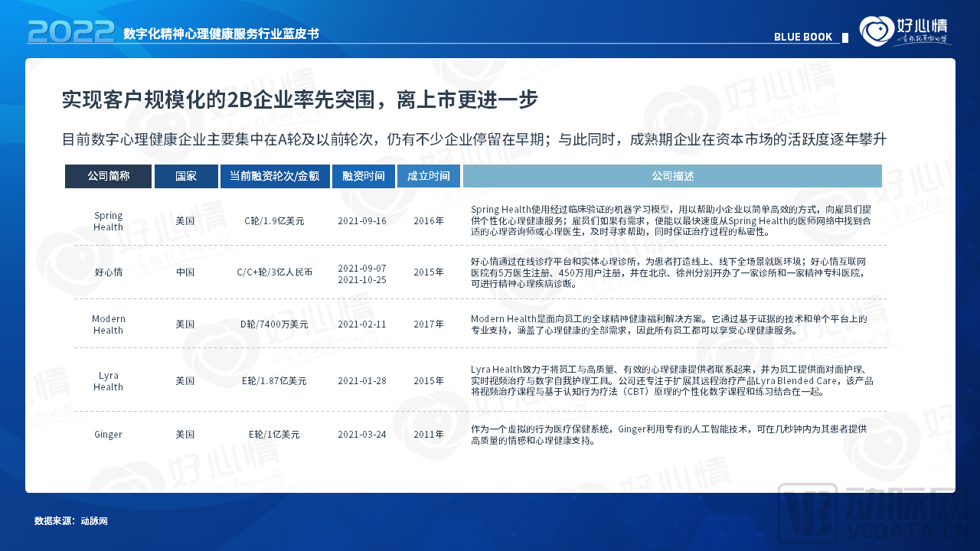Click the Lyra Health company name cell
980x551 pixels.
coord(108,381)
